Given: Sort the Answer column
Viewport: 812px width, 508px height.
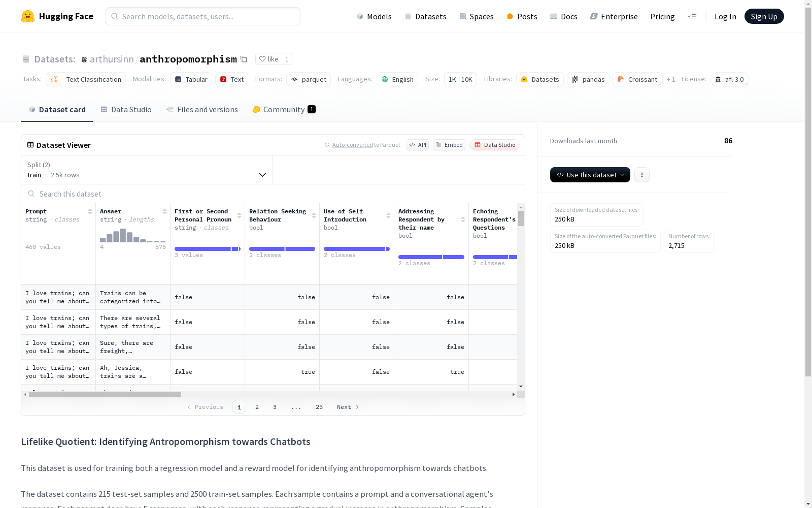Looking at the screenshot, I should (x=164, y=211).
